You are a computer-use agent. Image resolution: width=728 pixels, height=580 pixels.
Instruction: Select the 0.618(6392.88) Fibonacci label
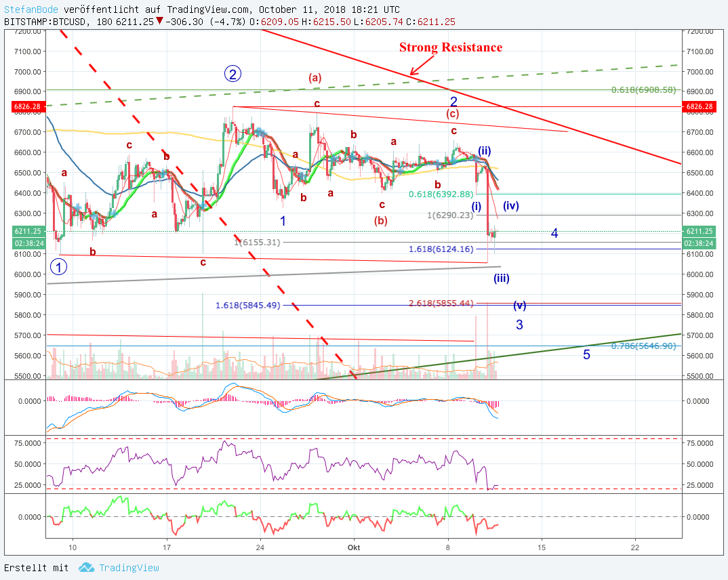point(441,194)
